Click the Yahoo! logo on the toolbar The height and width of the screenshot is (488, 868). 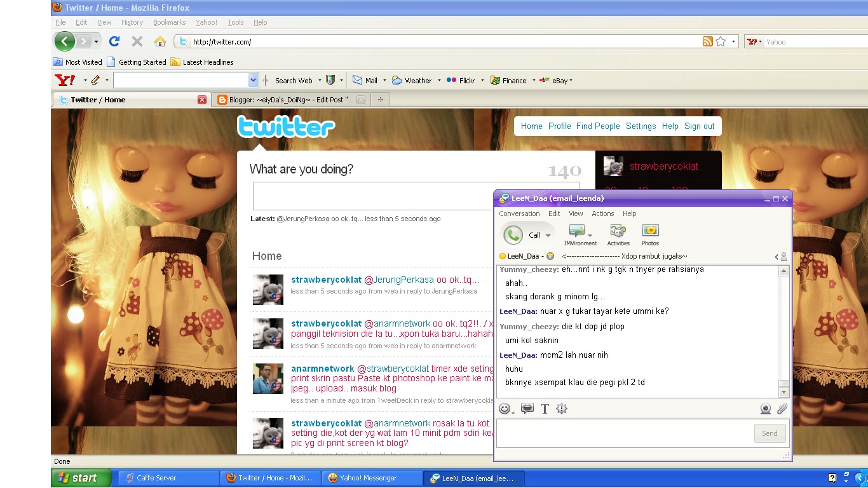click(x=65, y=80)
